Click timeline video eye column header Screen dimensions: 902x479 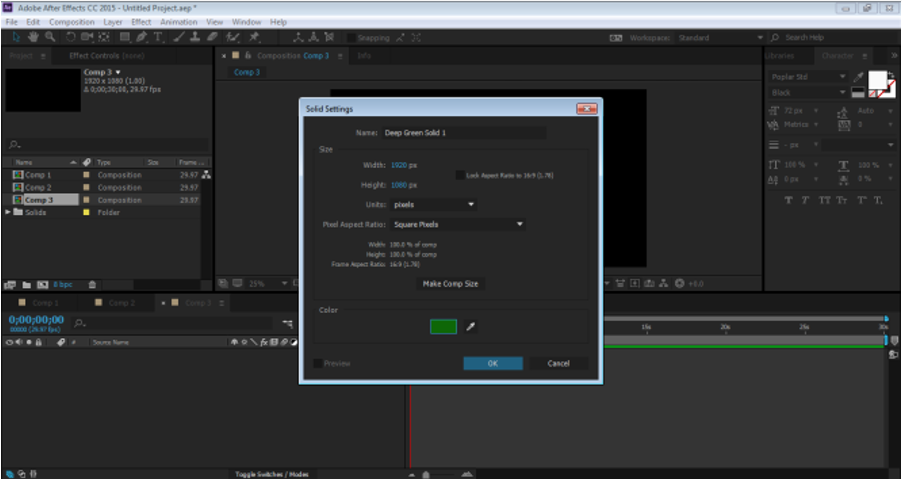[9, 342]
